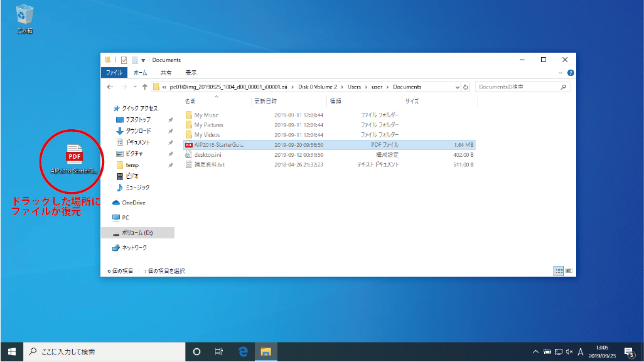644x362 pixels.
Task: Select ボリューム (D:) in the navigation pane
Action: tap(137, 233)
